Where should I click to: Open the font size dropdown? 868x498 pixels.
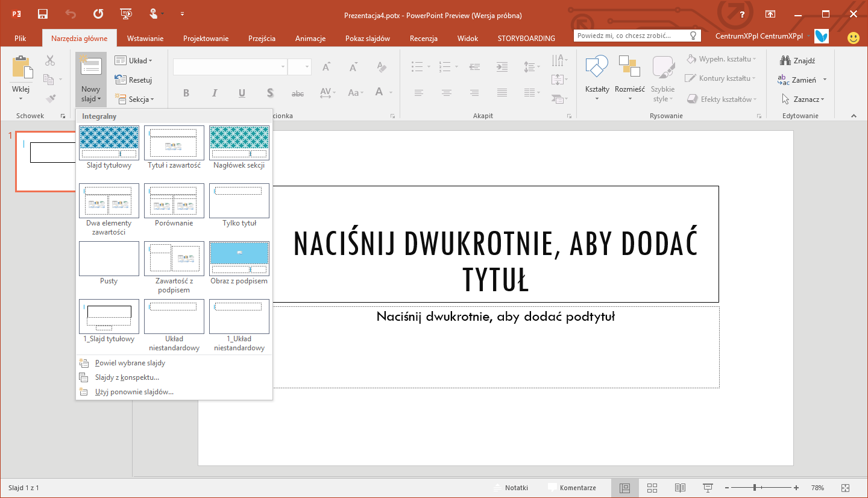[307, 67]
